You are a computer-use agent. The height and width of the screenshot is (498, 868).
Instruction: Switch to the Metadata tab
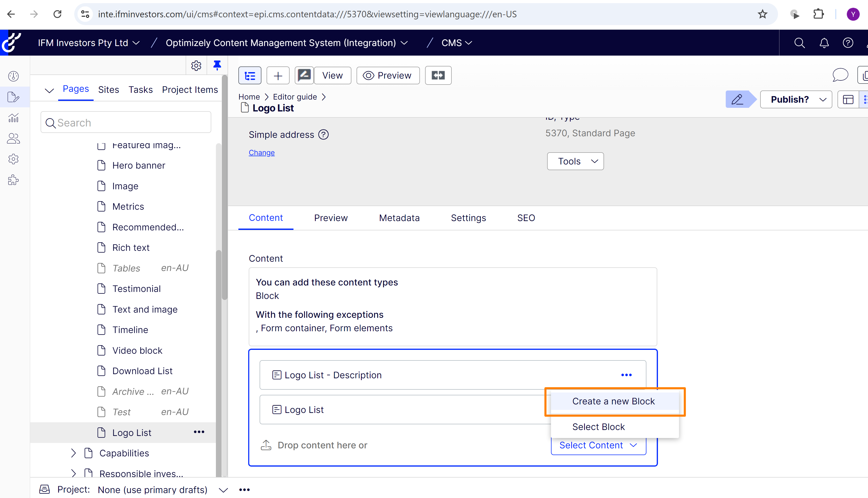(399, 218)
